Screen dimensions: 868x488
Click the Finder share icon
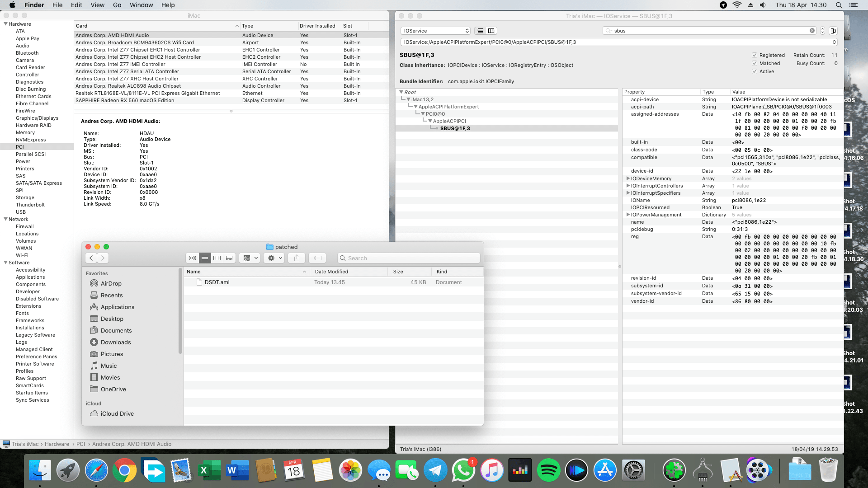[x=297, y=258]
